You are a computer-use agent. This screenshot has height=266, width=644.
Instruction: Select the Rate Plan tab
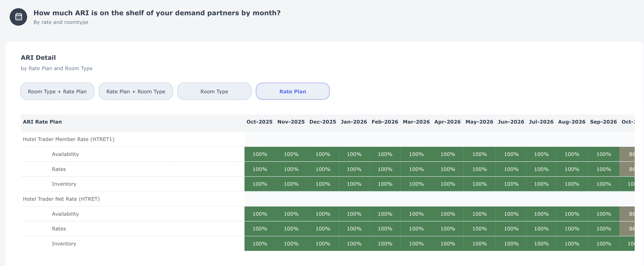click(x=292, y=91)
